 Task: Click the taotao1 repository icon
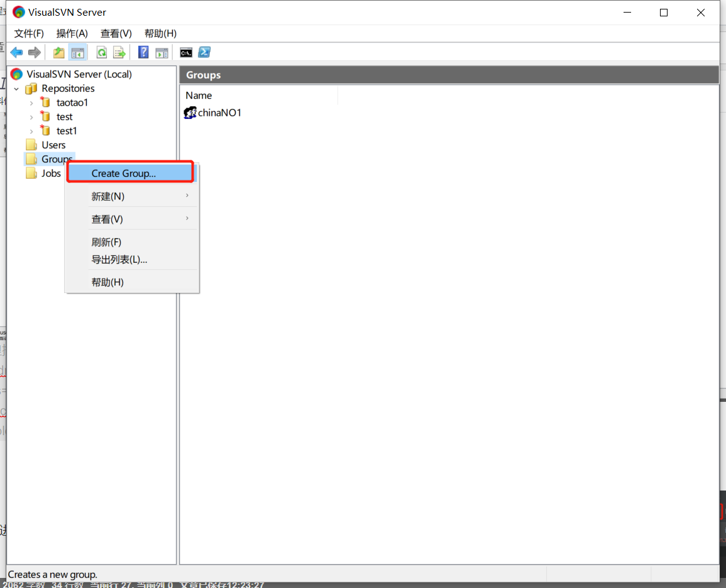[45, 102]
